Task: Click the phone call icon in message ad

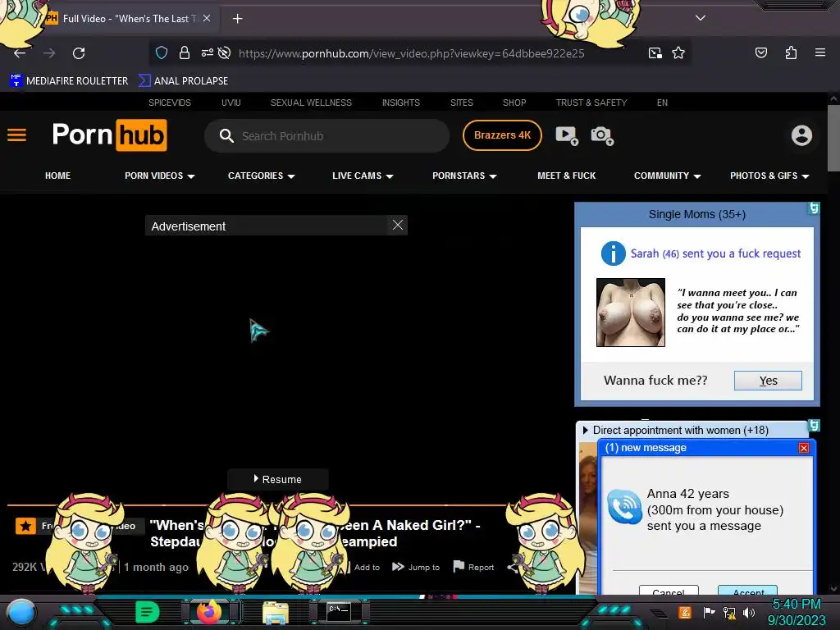Action: click(624, 507)
